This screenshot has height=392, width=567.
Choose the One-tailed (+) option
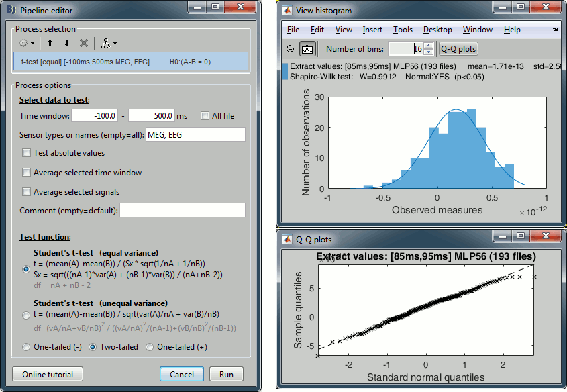pos(150,347)
